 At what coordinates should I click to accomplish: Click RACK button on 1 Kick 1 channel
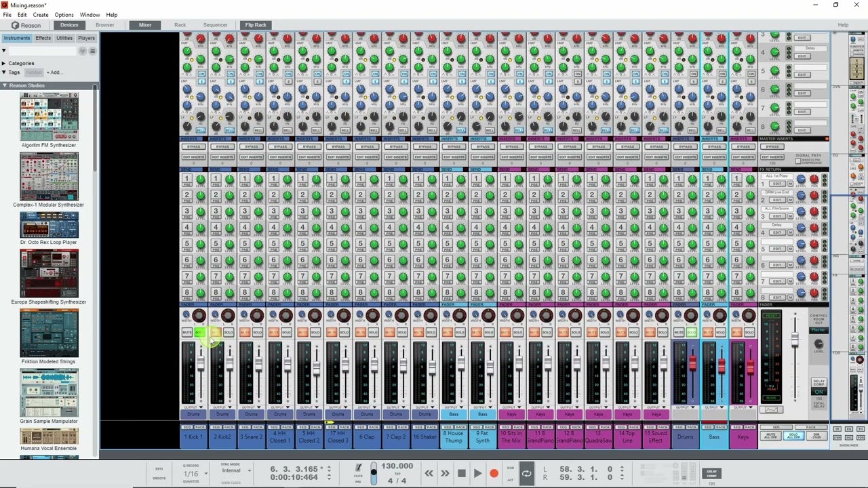coord(200,427)
